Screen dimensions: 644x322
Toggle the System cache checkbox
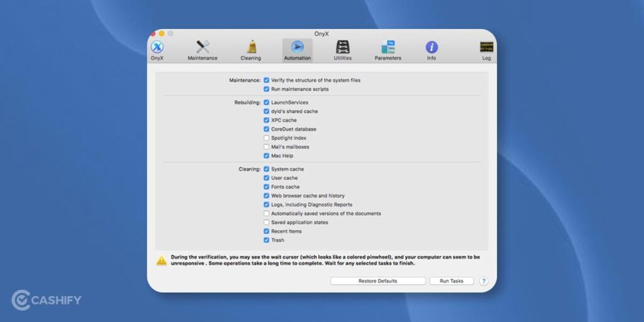pyautogui.click(x=267, y=169)
